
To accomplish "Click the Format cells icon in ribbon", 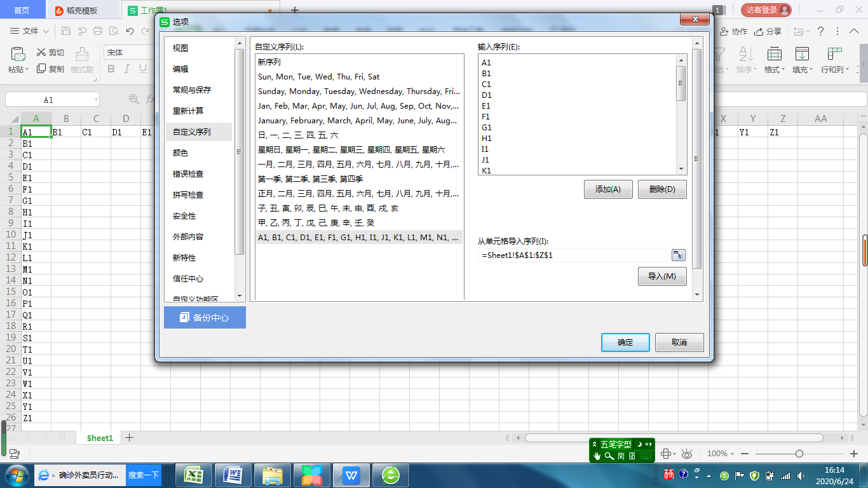I will pyautogui.click(x=774, y=53).
